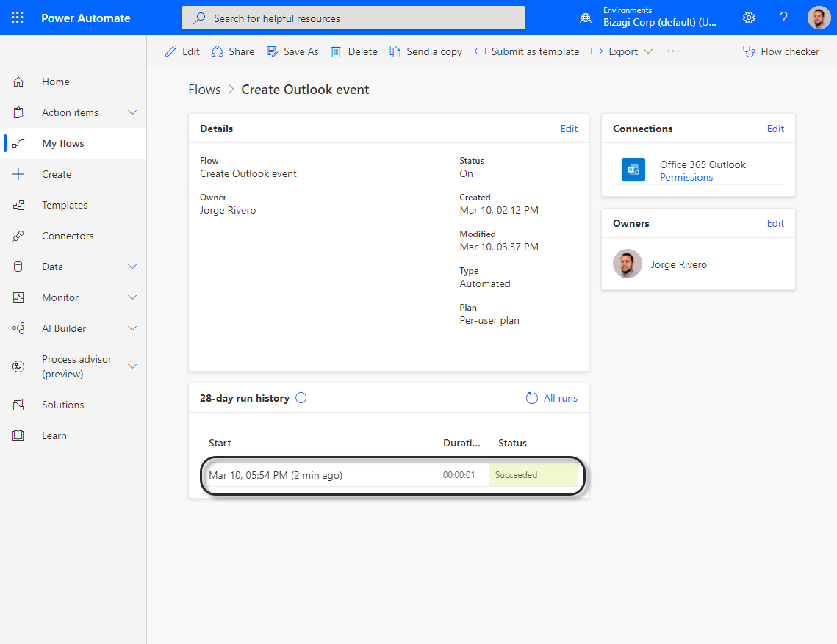
Task: Click the Share icon in toolbar
Action: pyautogui.click(x=218, y=51)
